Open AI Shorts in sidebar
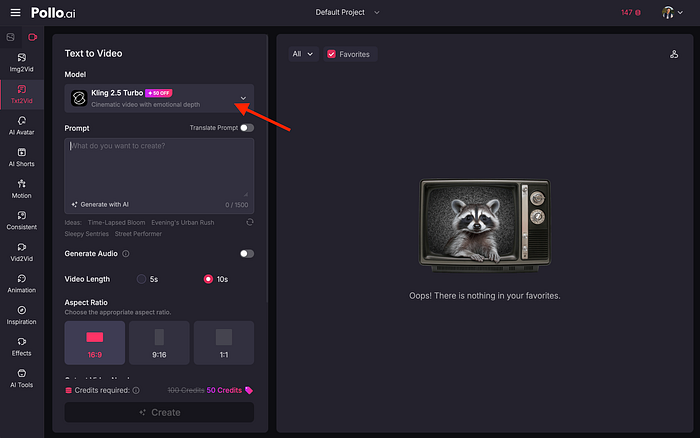Screen dimensions: 700x438 tap(22, 157)
